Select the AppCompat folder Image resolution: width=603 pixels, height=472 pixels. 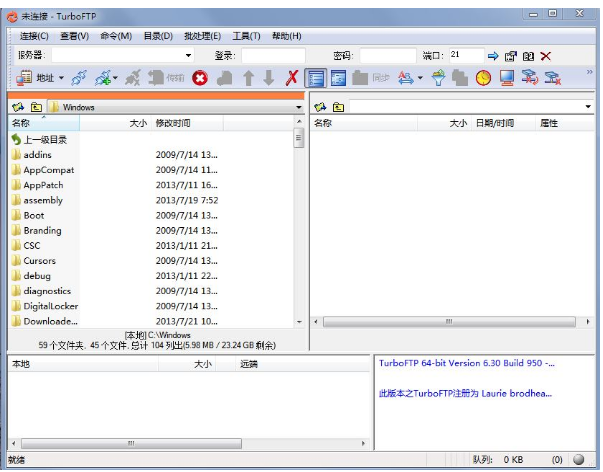tap(43, 170)
